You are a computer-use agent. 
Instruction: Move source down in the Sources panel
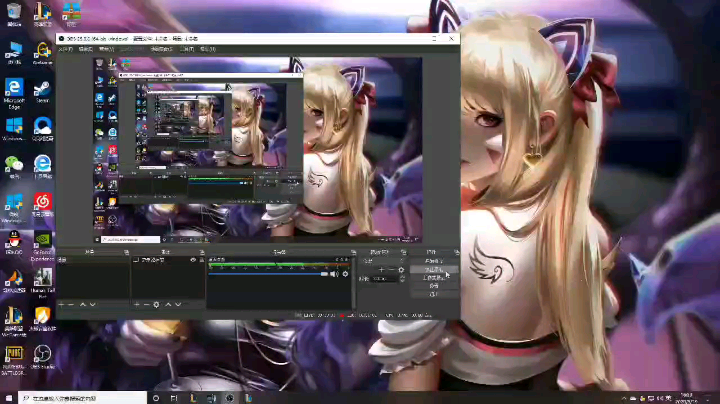pos(178,304)
